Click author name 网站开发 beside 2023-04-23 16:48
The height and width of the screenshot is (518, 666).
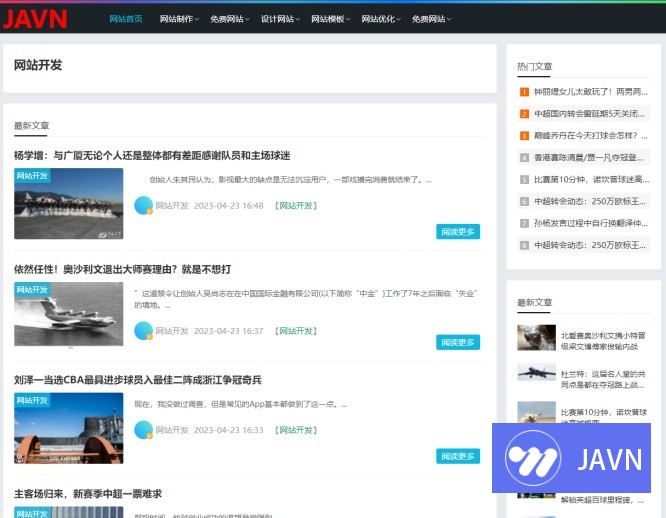pyautogui.click(x=172, y=206)
